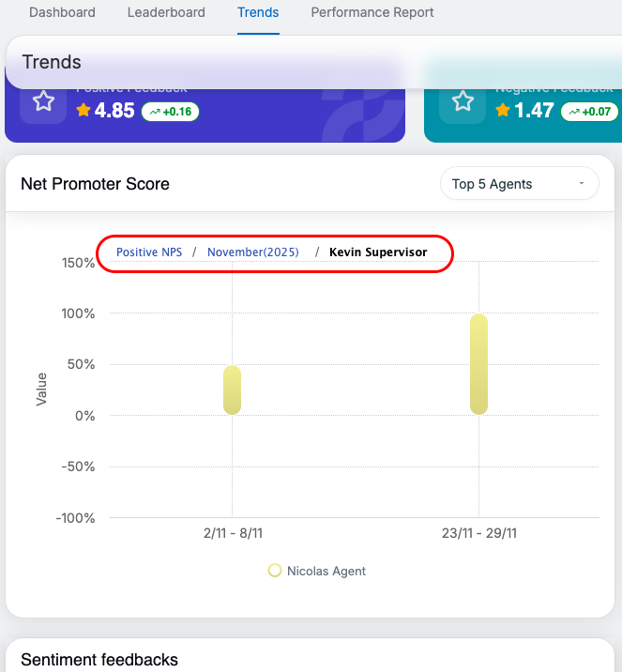622x672 pixels.
Task: Click the +0.07 trend arrow badge
Action: (589, 112)
